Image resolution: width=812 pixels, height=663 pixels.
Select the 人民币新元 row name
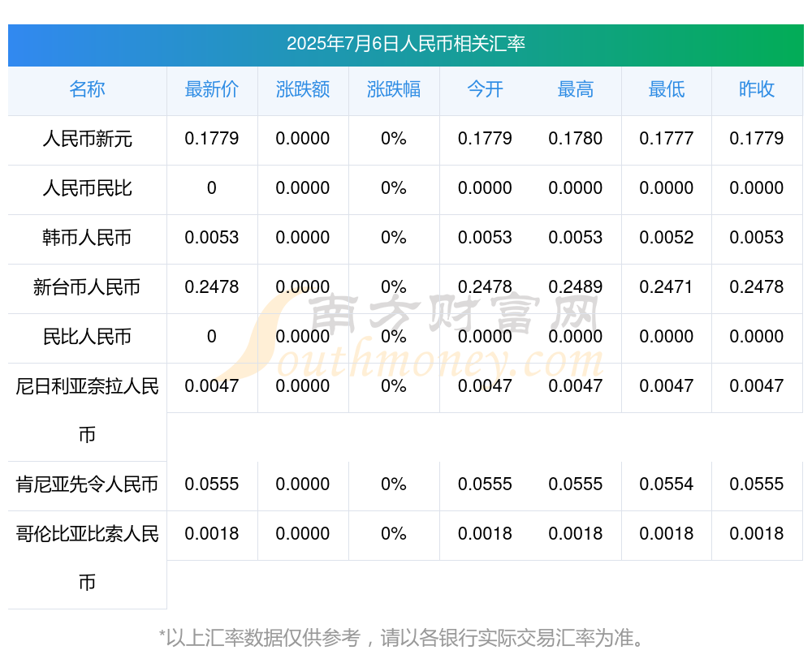[x=87, y=139]
